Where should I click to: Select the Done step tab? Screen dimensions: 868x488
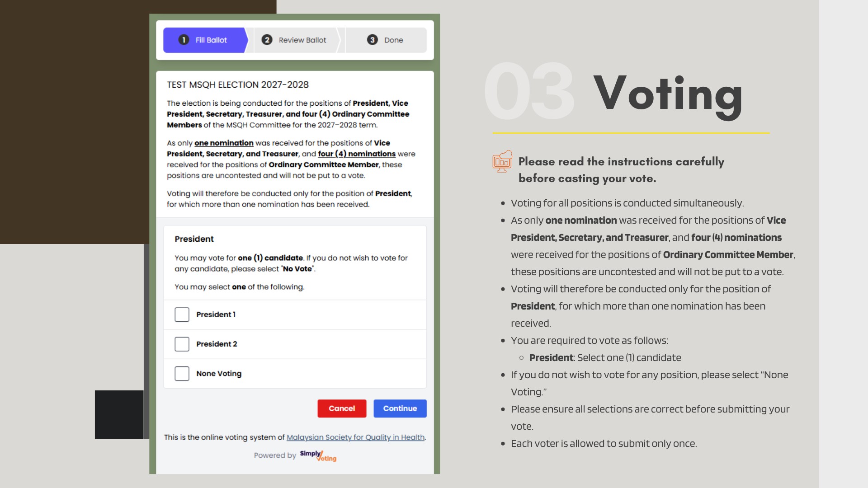386,40
